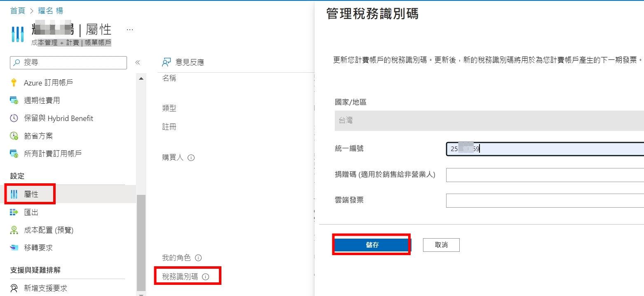Open Azure 訂用帳戶 key icon item
This screenshot has width=644, height=296.
pyautogui.click(x=14, y=83)
